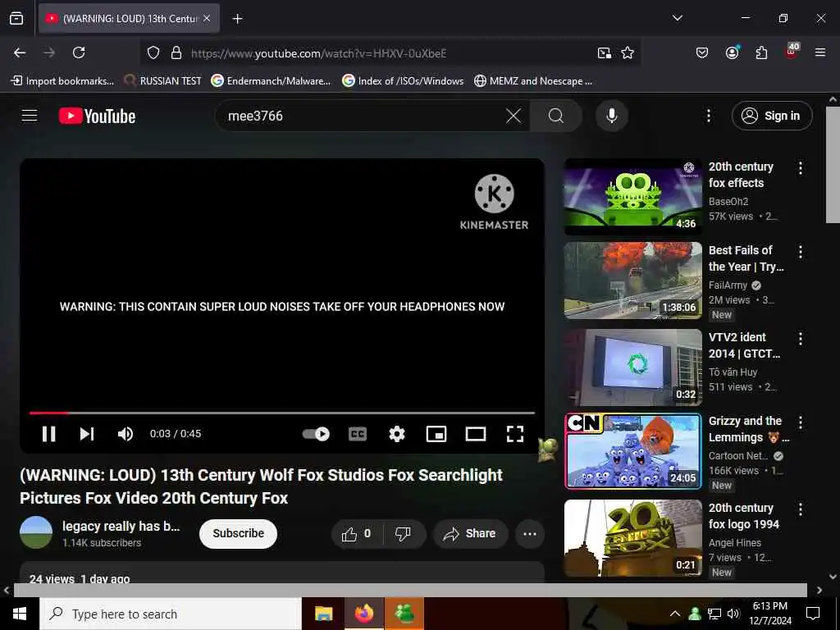This screenshot has width=840, height=630.
Task: Dislike the video
Action: (403, 533)
